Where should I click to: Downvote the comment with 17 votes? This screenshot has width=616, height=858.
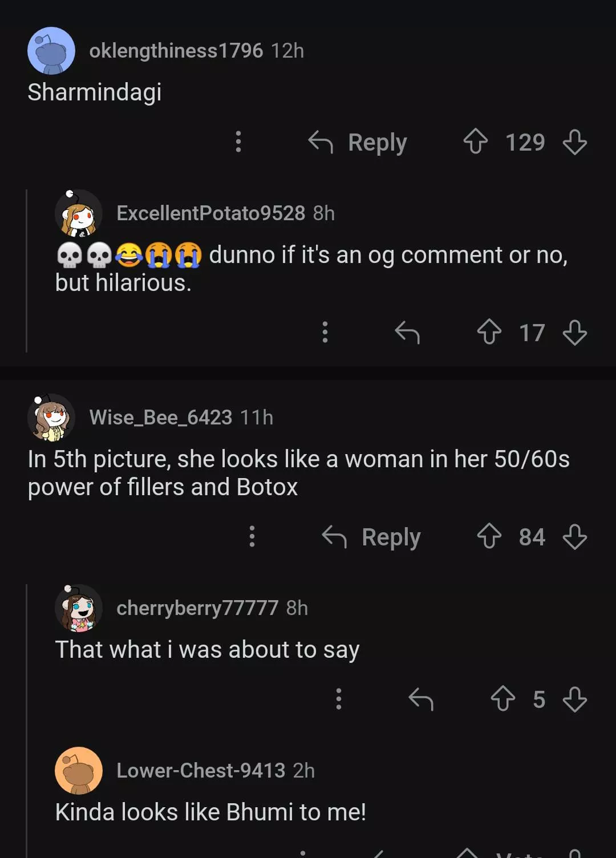point(574,332)
